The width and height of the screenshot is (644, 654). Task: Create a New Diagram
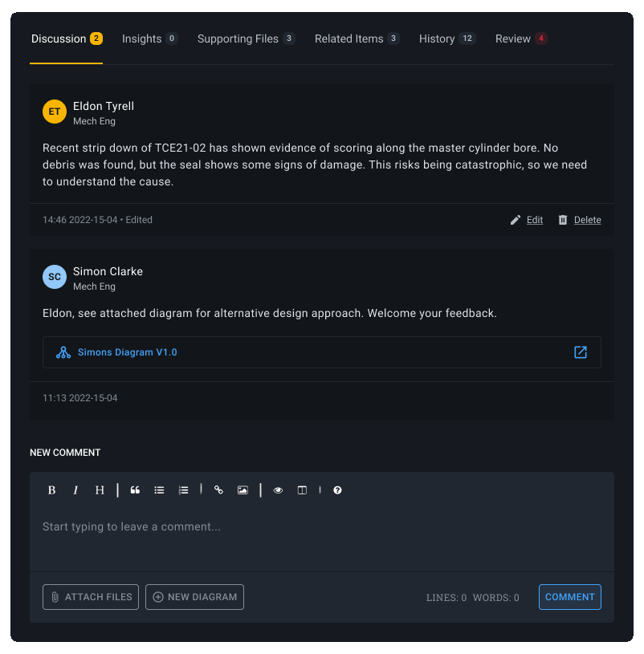point(194,597)
